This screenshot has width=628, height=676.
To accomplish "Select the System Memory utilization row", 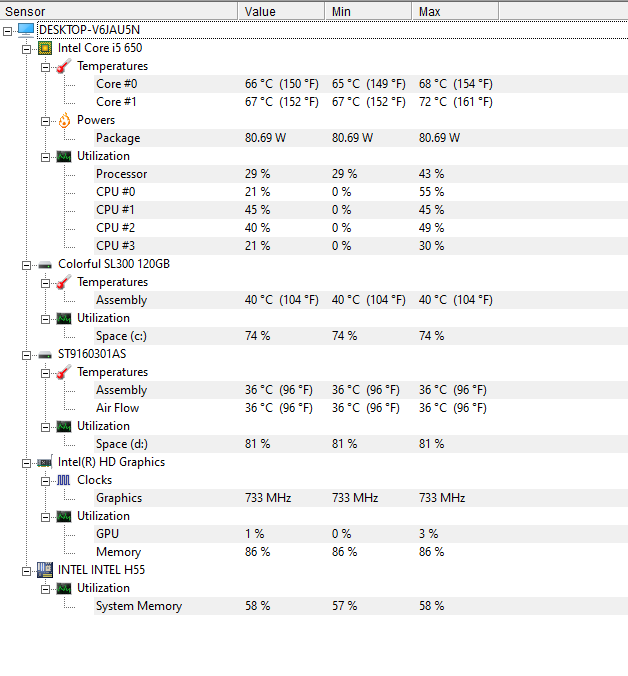I will point(361,606).
